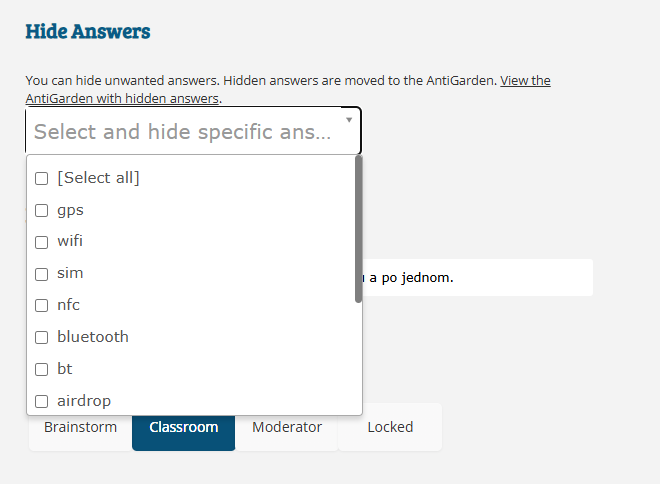
Task: Click the bluetooth label text
Action: point(93,337)
